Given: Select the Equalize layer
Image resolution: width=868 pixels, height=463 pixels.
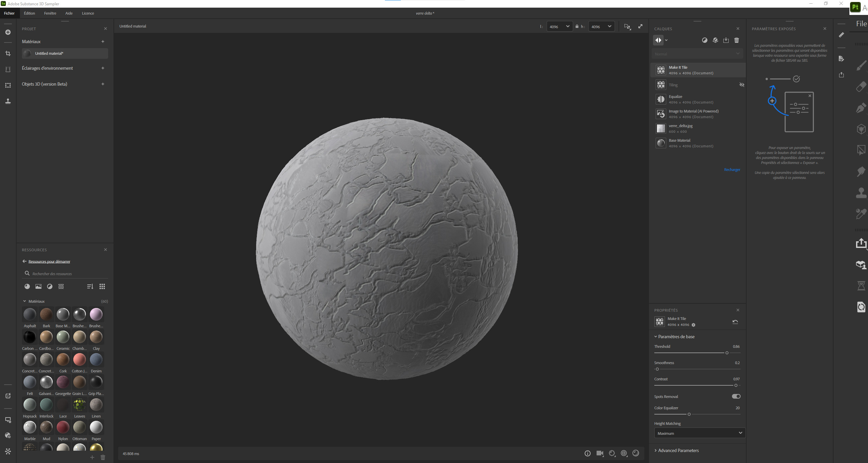Looking at the screenshot, I should coord(697,100).
